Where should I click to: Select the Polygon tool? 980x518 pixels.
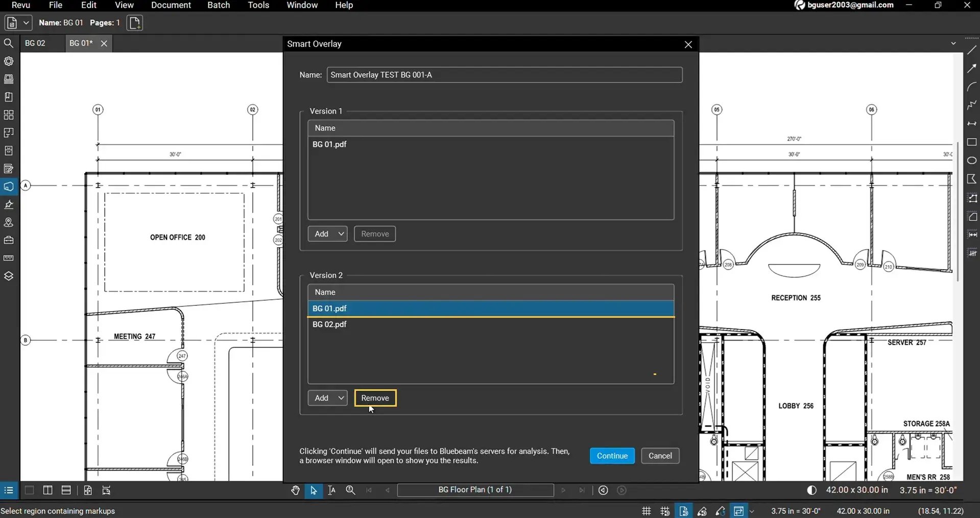(x=972, y=179)
